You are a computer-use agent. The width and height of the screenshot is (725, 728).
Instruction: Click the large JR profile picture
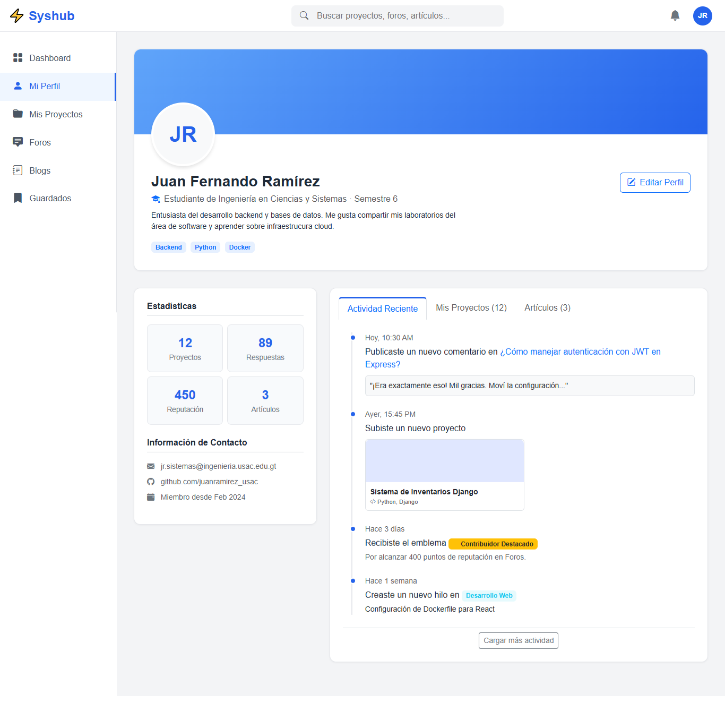click(x=183, y=134)
